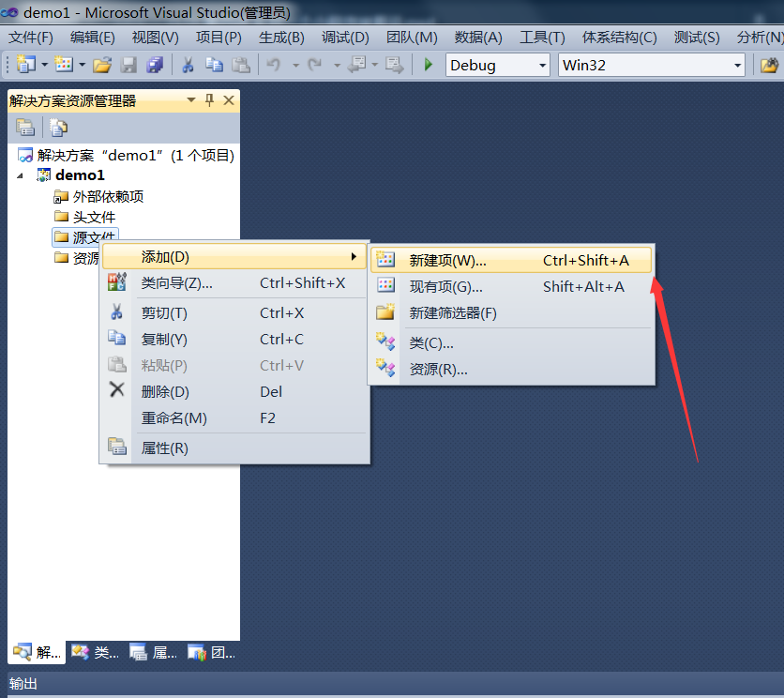784x698 pixels.
Task: Switch to the 类... Class View tab
Action: (x=95, y=652)
